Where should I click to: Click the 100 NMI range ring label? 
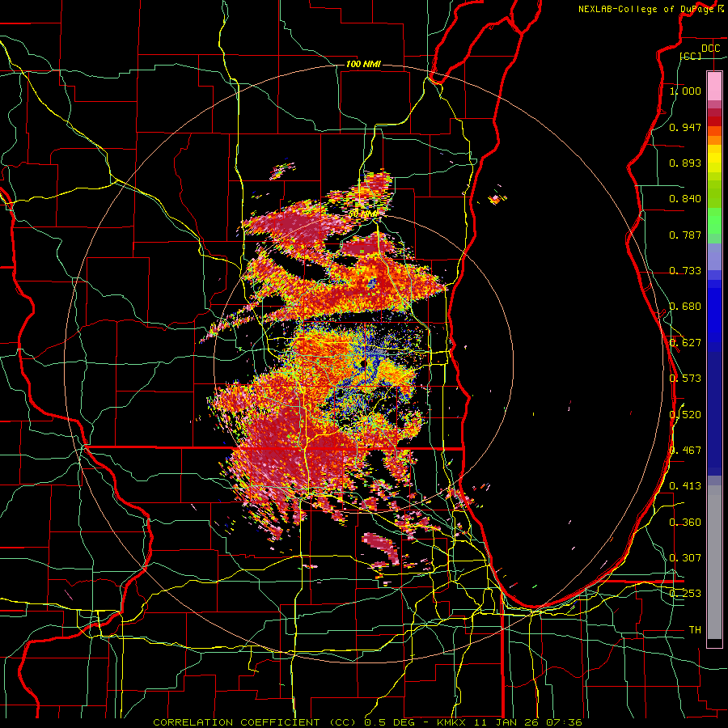(x=363, y=64)
